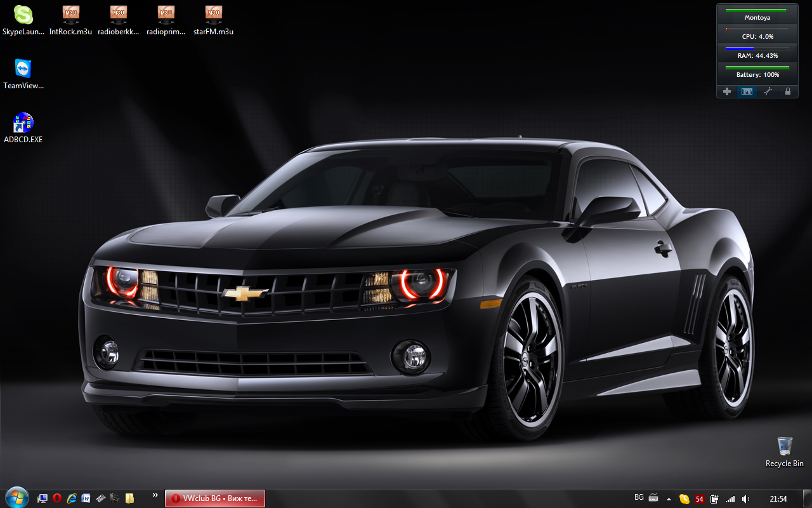Screen dimensions: 812x508
Task: Open the volume speaker tray icon
Action: point(746,499)
